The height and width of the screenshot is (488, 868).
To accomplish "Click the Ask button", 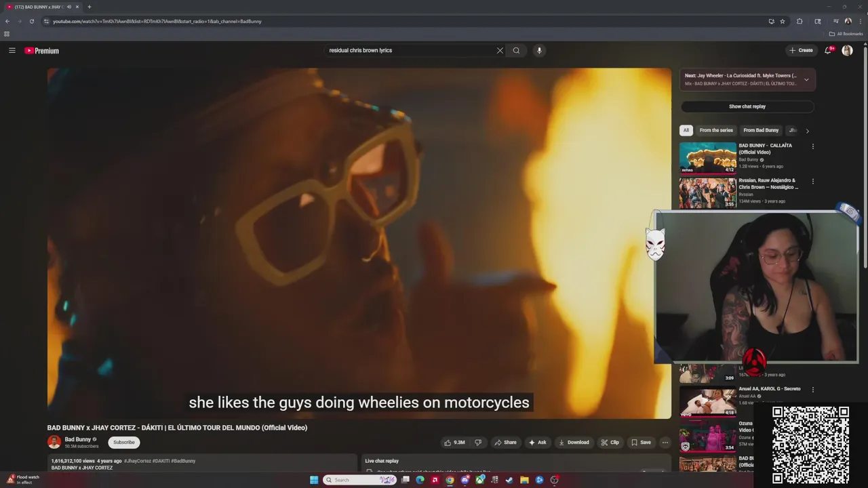I will (x=537, y=443).
